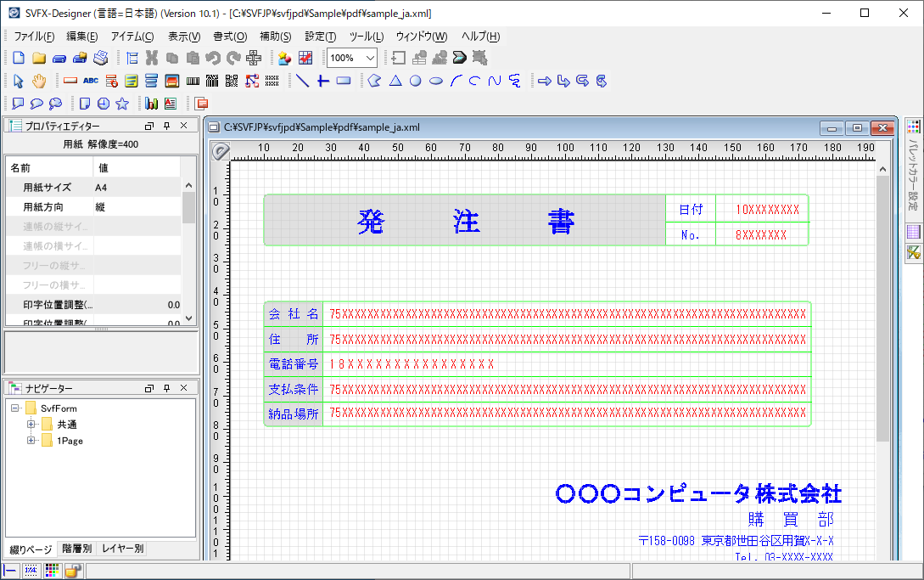This screenshot has width=924, height=580.
Task: Click the property list scroll-down arrow
Action: tap(188, 318)
